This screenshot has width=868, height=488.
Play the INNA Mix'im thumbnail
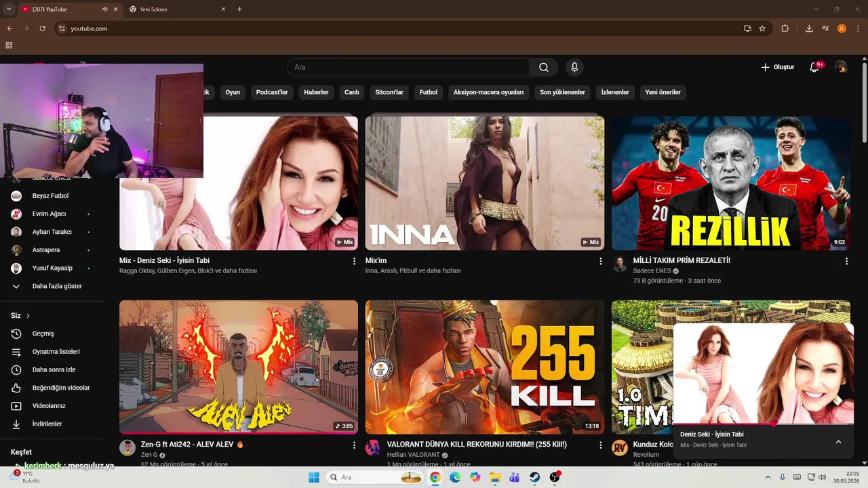[485, 183]
